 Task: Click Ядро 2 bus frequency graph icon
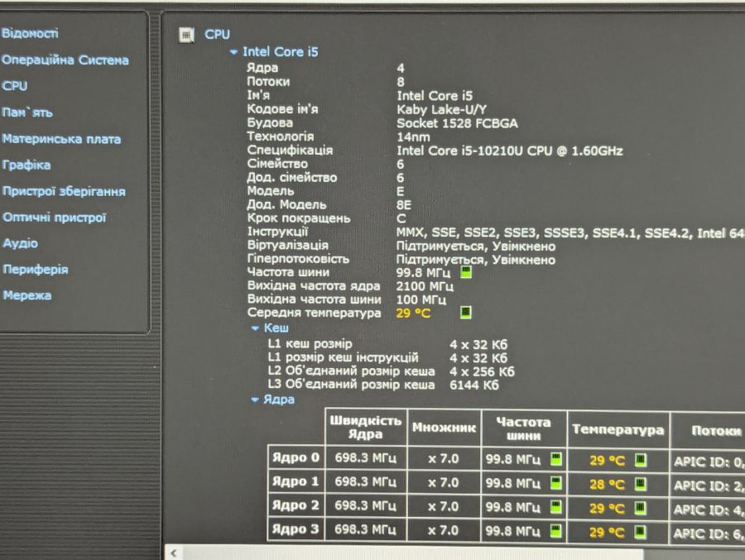556,507
